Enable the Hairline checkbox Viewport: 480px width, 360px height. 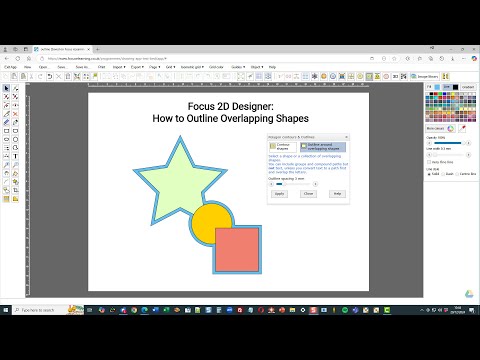(x=429, y=162)
